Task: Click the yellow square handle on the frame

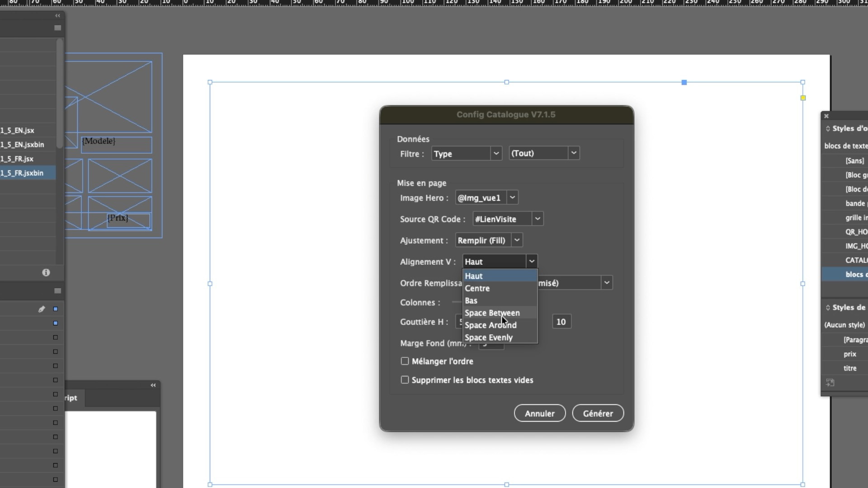Action: tap(803, 98)
